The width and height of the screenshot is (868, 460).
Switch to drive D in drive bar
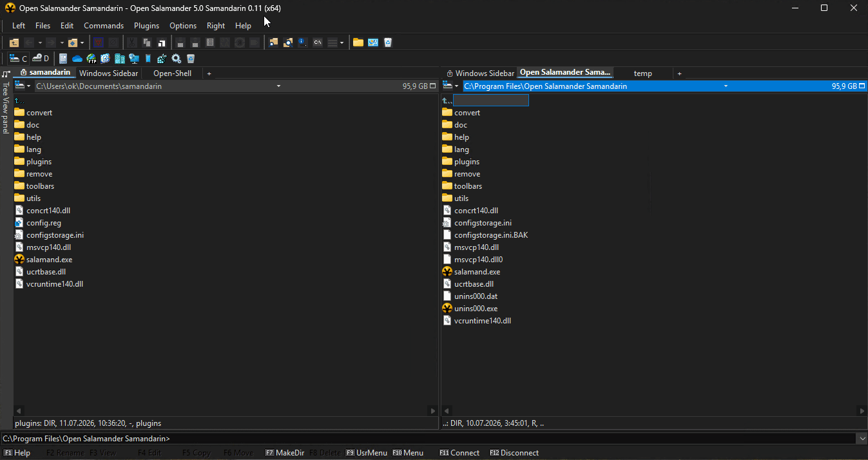41,59
